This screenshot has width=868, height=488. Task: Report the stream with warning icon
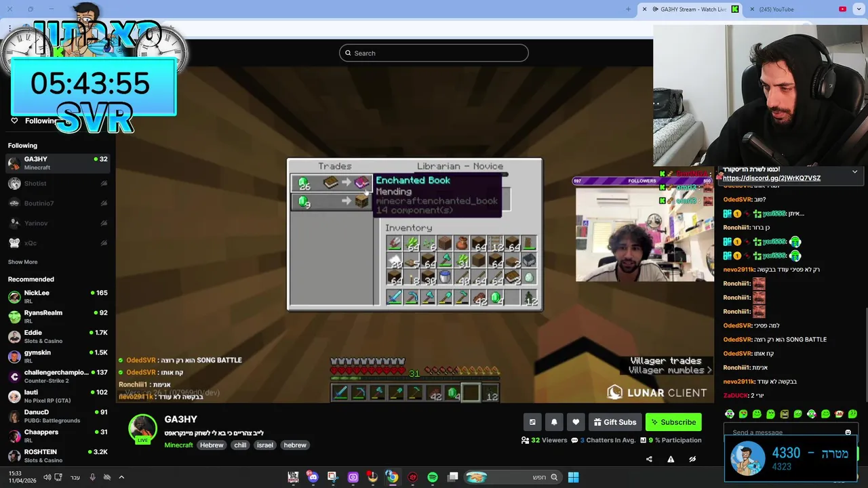click(671, 459)
